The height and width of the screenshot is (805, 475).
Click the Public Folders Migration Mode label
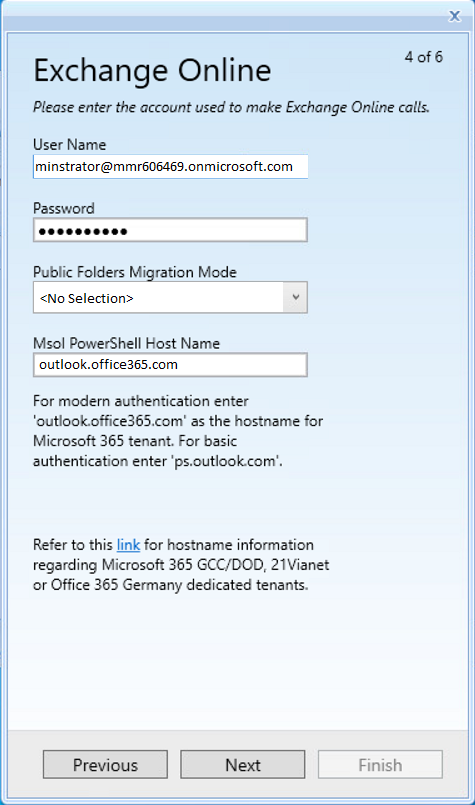[x=135, y=272]
